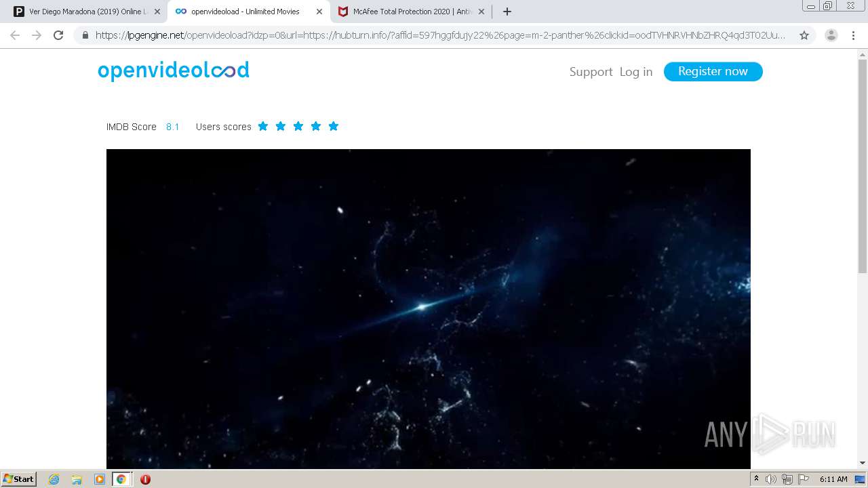Close the openvideoload tab
The image size is (868, 488).
tap(319, 12)
